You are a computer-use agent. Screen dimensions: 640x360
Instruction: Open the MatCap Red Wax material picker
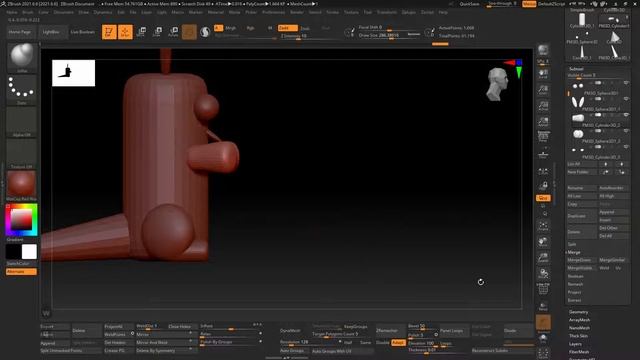[22, 186]
